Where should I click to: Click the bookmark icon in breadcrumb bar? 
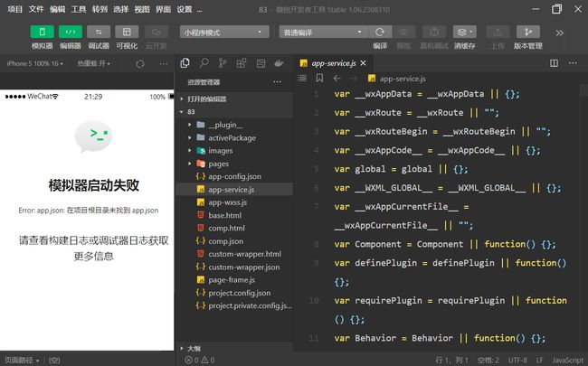point(319,78)
